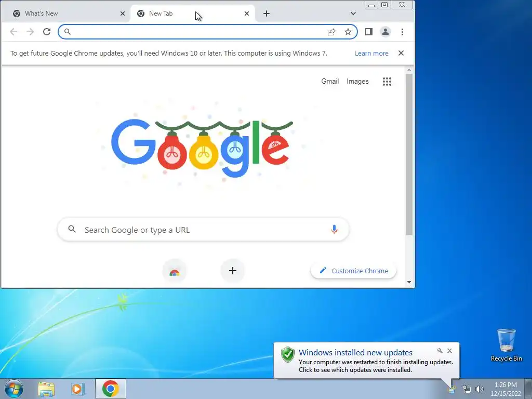Viewport: 532px width, 399px height.
Task: Go back with the back arrow
Action: [14, 32]
